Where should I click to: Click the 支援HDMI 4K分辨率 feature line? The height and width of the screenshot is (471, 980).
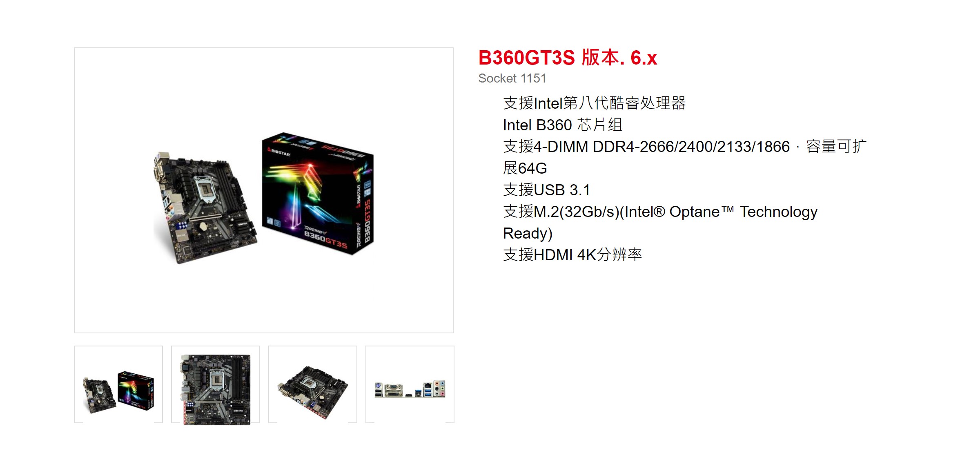coord(572,255)
